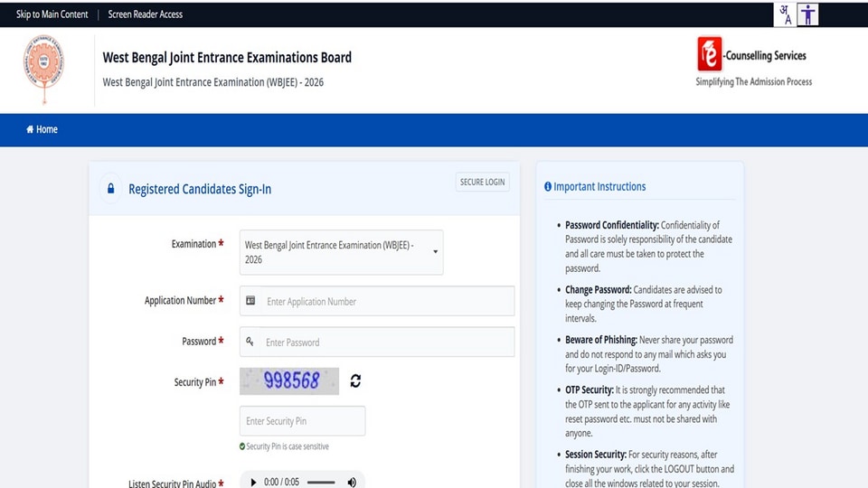The width and height of the screenshot is (868, 488).
Task: Click the Session Security instruction text
Action: 650,469
